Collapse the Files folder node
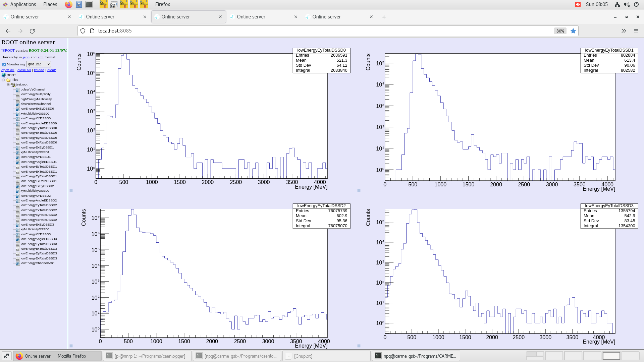This screenshot has width=644, height=362. click(x=3, y=80)
